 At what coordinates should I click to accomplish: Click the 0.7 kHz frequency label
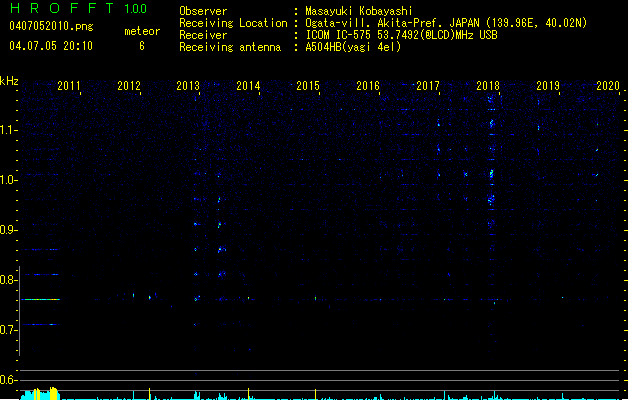coord(9,330)
